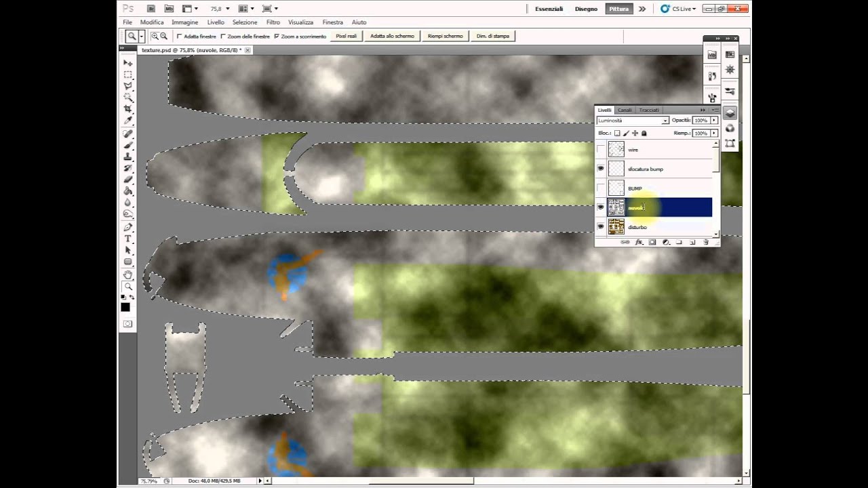Screen dimensions: 868x488
Task: Click the zoom in magnifier option
Action: tap(155, 36)
